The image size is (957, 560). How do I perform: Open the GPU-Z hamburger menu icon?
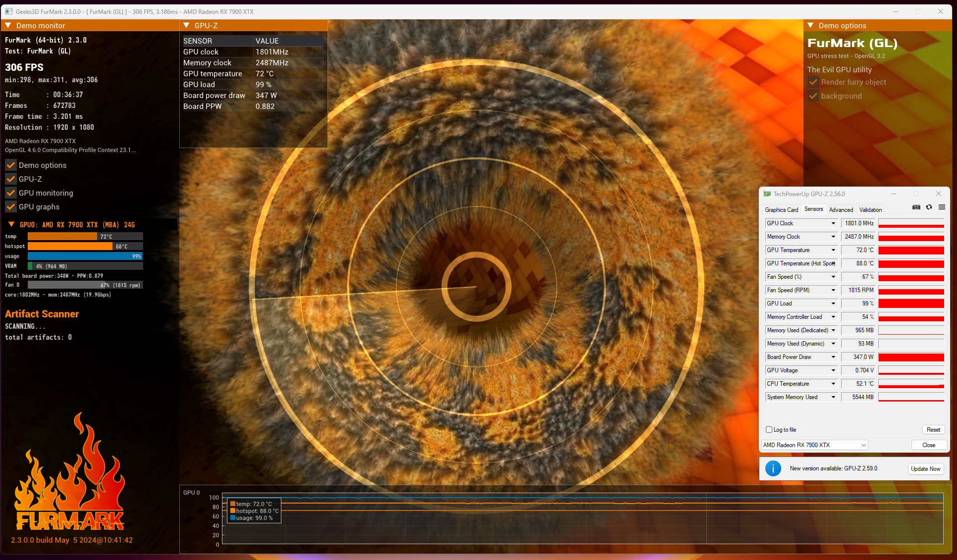coord(942,207)
